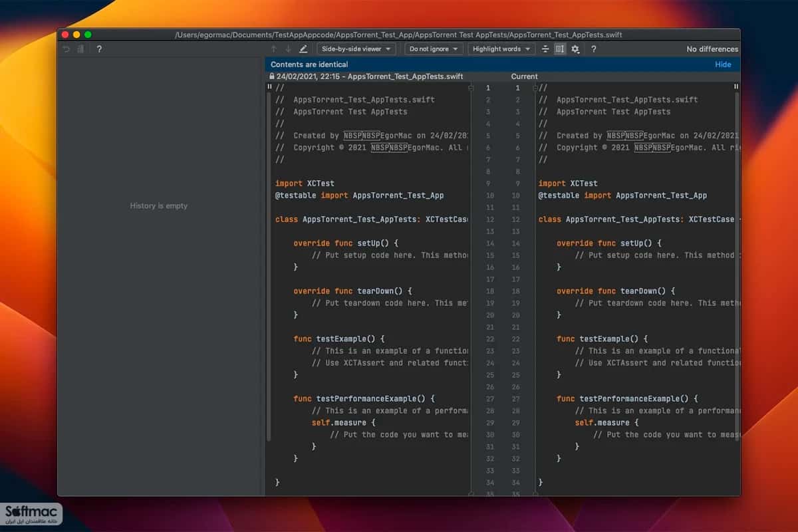Click the revert (undo arrow) icon
The image size is (798, 532).
point(66,49)
